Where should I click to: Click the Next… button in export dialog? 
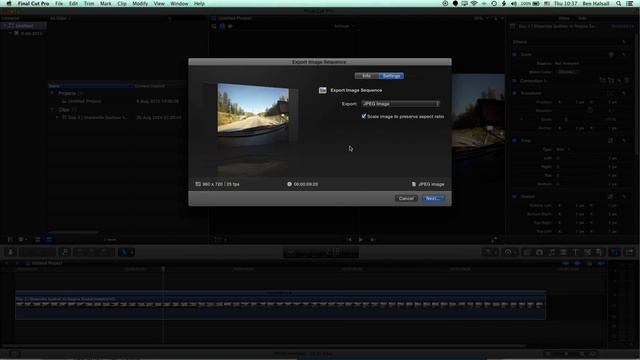(433, 198)
